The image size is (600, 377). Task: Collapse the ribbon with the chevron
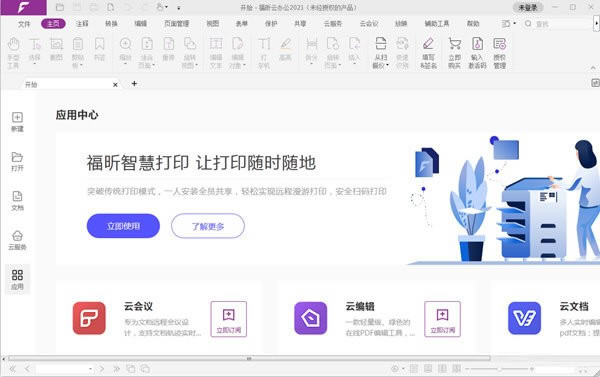(593, 68)
